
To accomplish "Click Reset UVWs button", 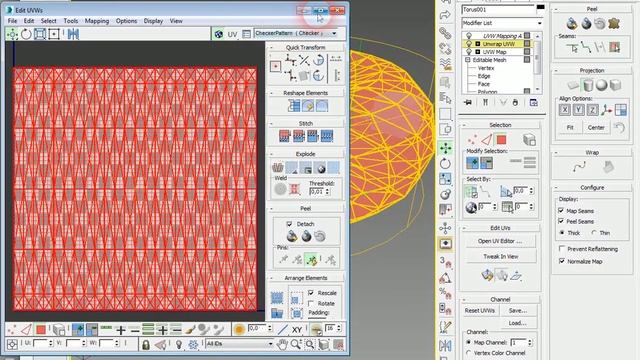I will click(x=480, y=311).
